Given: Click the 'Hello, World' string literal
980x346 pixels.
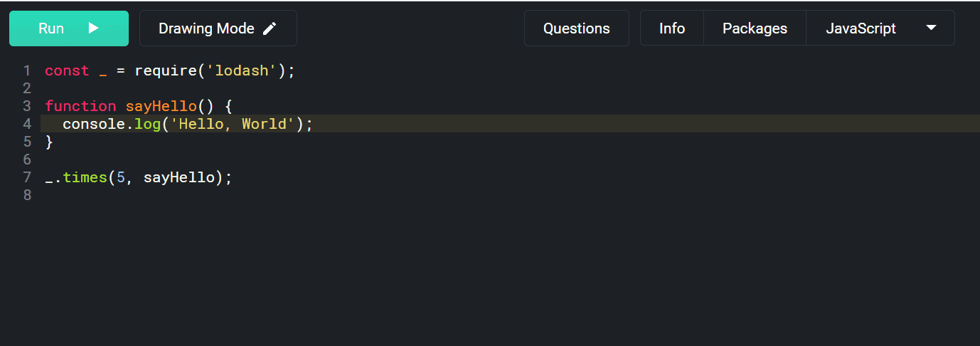Looking at the screenshot, I should [x=233, y=124].
